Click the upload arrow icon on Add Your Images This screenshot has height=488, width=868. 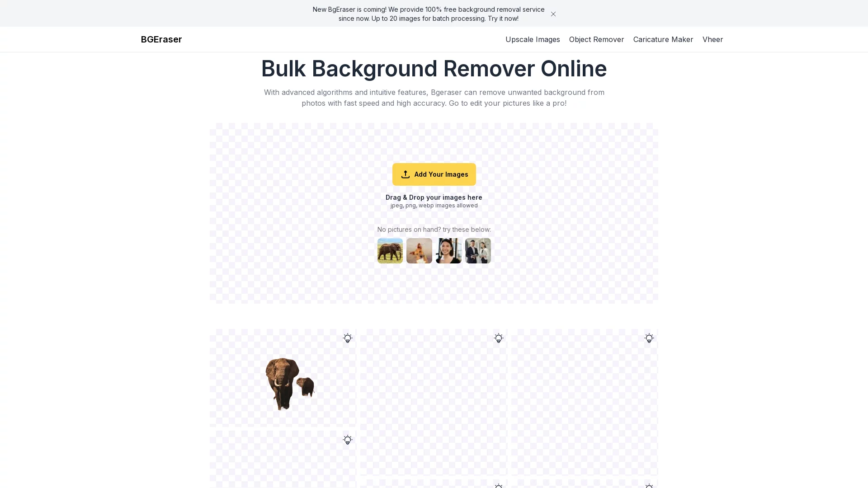(405, 174)
